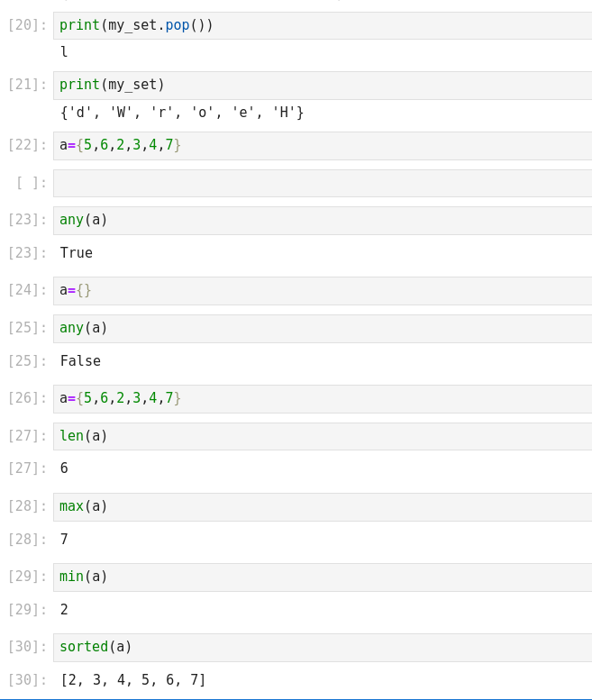Select the len(a) code cell
592x700 pixels.
(x=324, y=436)
